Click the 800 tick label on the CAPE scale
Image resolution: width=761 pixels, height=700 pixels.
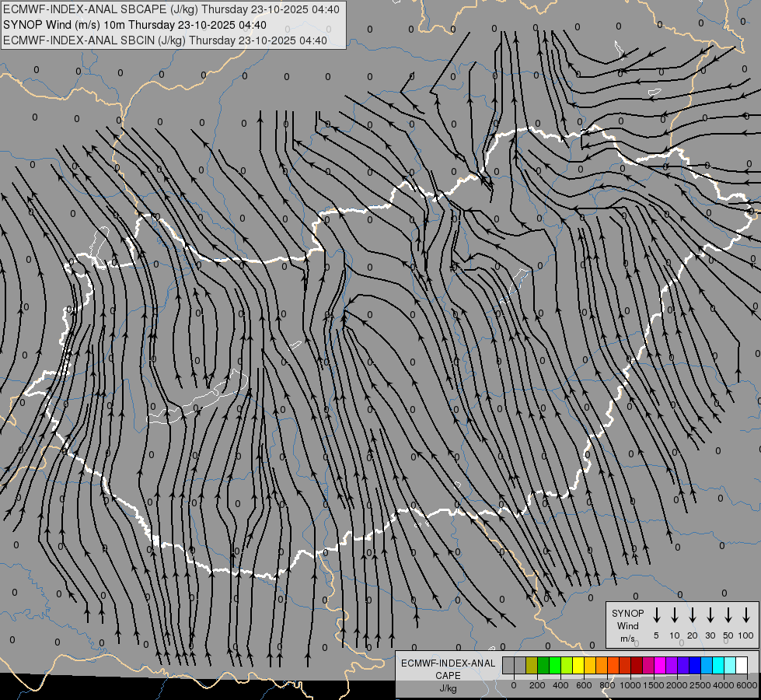click(607, 685)
